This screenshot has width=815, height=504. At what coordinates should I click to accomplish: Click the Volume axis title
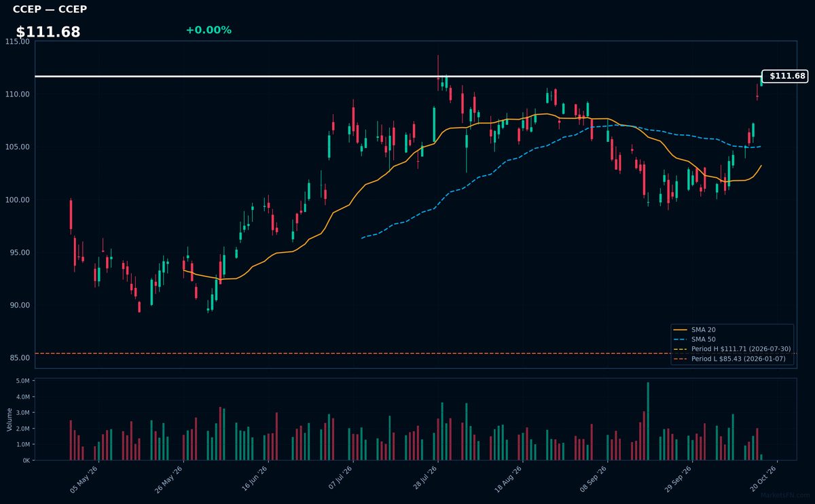pos(9,419)
